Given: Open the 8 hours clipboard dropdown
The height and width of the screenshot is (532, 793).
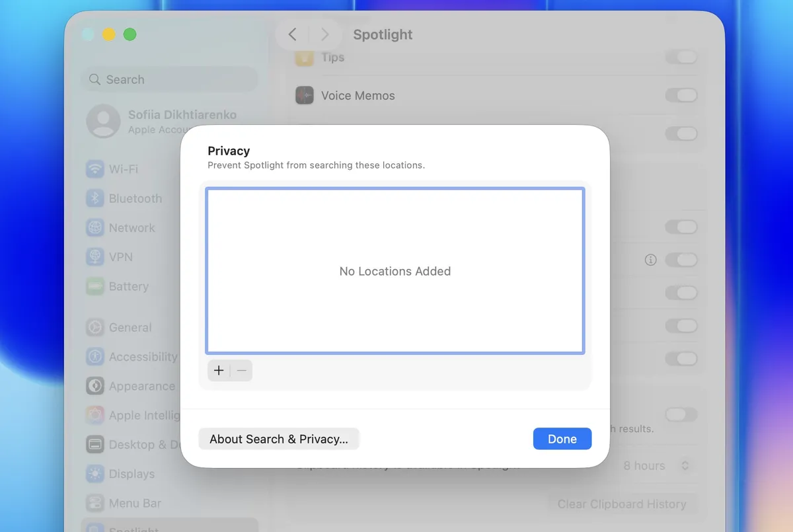Looking at the screenshot, I should (658, 466).
